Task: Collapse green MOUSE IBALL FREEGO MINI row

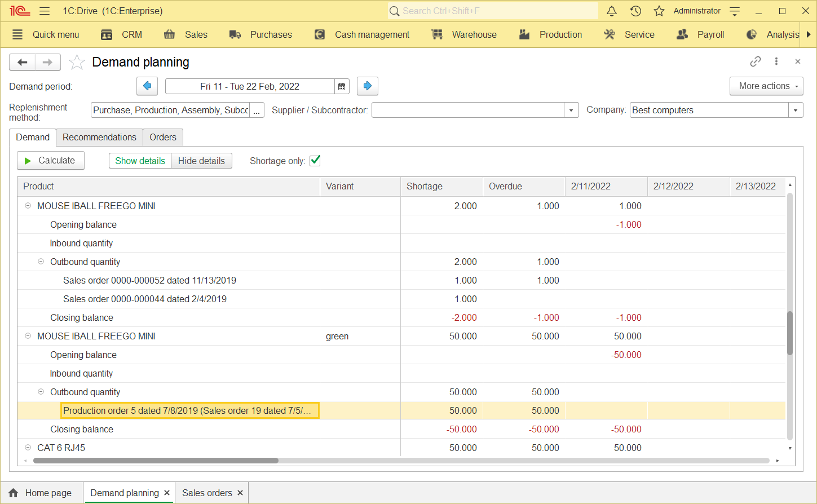Action: click(28, 336)
